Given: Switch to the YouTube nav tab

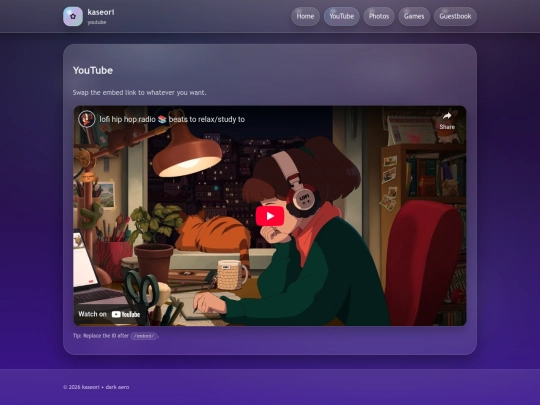Looking at the screenshot, I should [x=341, y=16].
